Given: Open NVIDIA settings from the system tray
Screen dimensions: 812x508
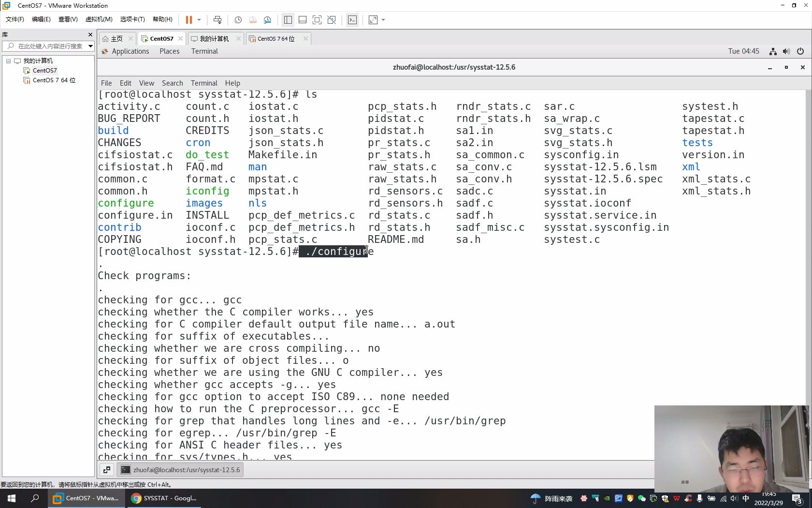Looking at the screenshot, I should [607, 499].
